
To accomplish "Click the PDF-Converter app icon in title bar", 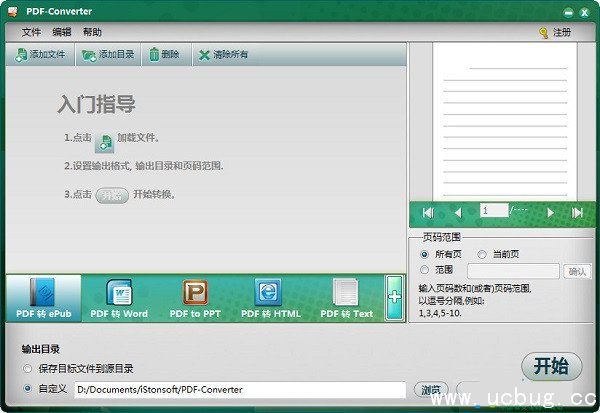I will [13, 11].
